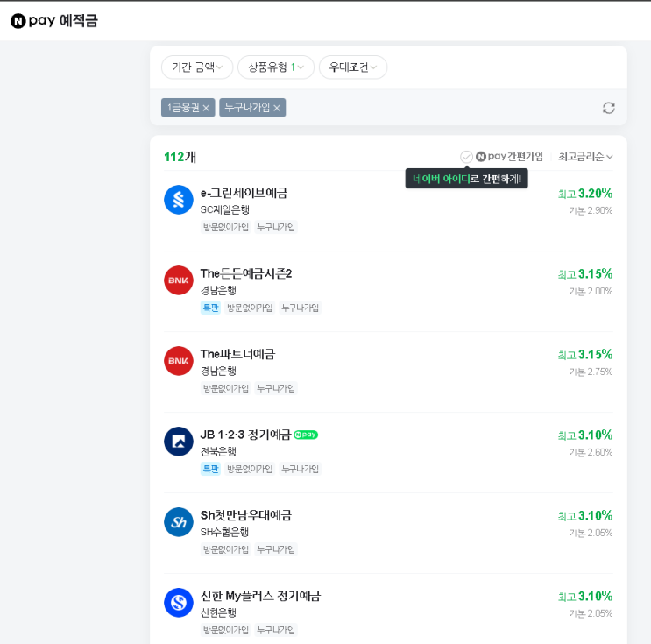Open the 기간·금액 filter dropdown

point(197,67)
